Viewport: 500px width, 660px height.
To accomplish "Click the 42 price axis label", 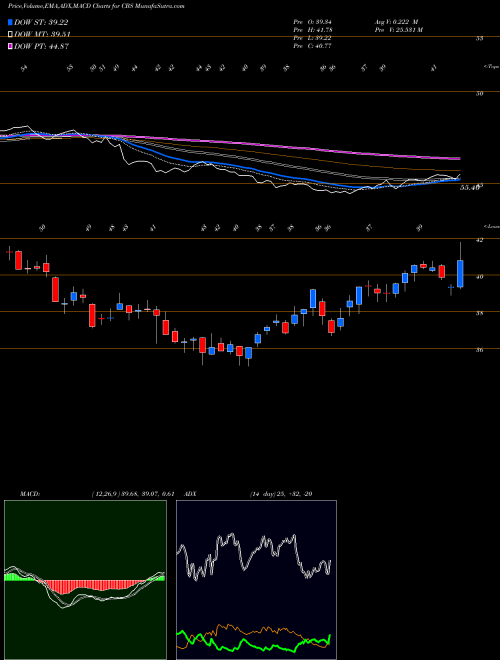I will [479, 240].
